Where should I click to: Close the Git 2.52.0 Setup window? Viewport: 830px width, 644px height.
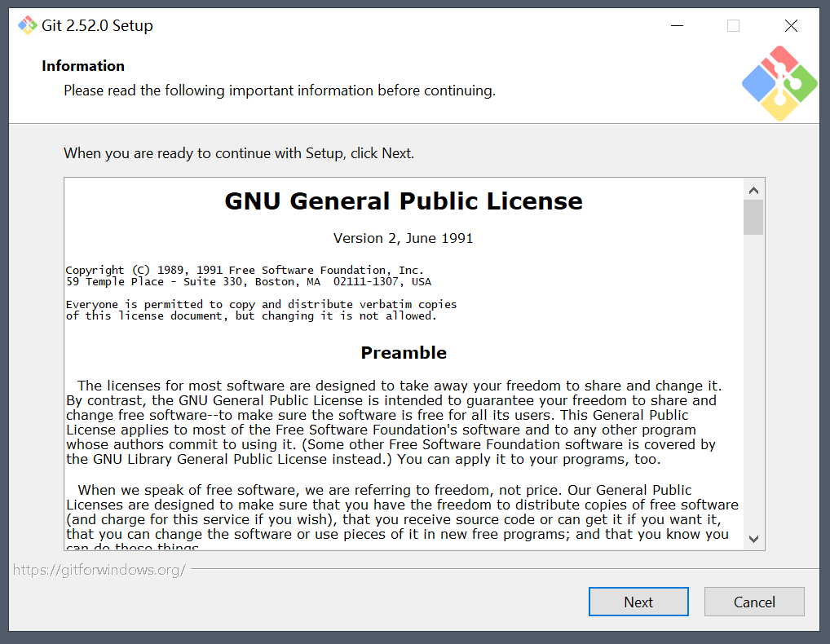coord(790,26)
